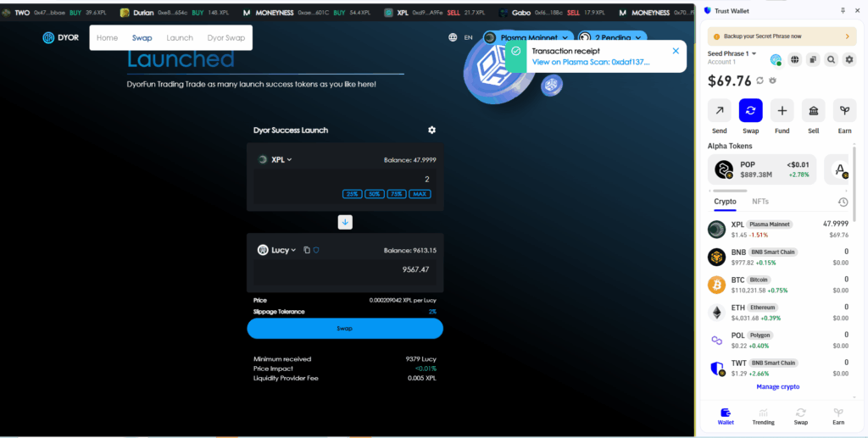Click the blue Swap button in Trust Wallet

coord(751,111)
